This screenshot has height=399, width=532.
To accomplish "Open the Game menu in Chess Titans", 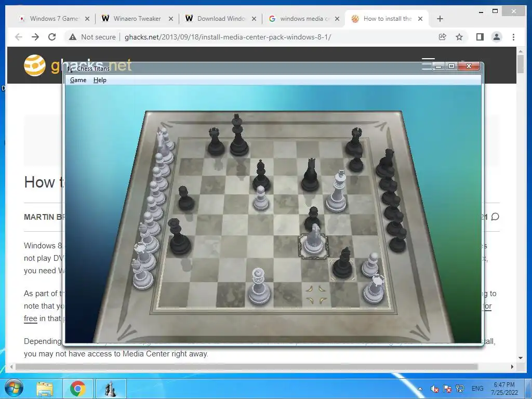I will [x=78, y=80].
